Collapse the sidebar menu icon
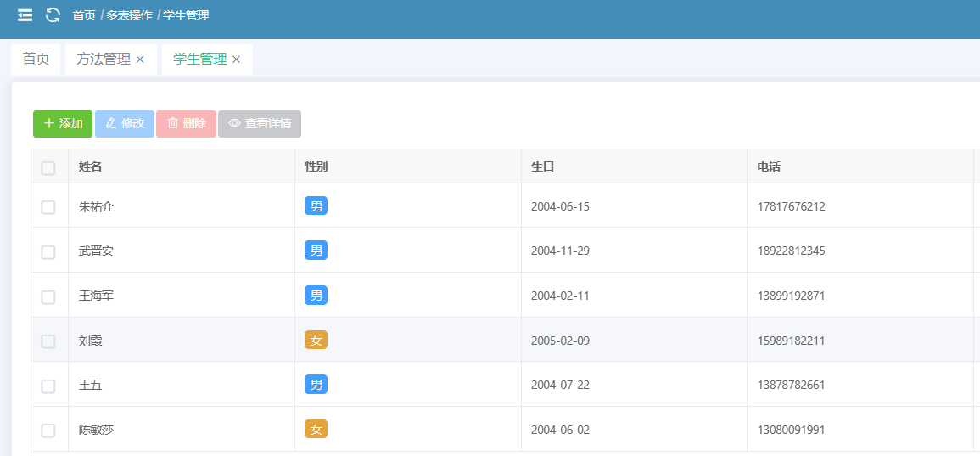Screen dimensions: 980x456 (x=25, y=15)
